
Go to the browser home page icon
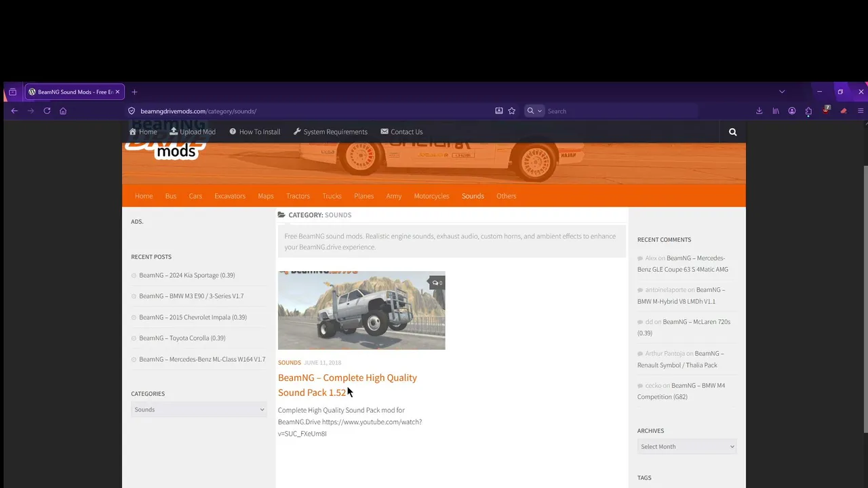coord(63,111)
